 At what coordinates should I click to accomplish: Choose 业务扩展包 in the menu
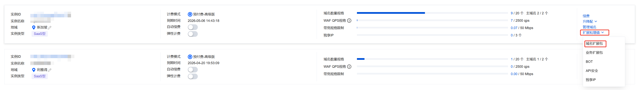click(594, 53)
